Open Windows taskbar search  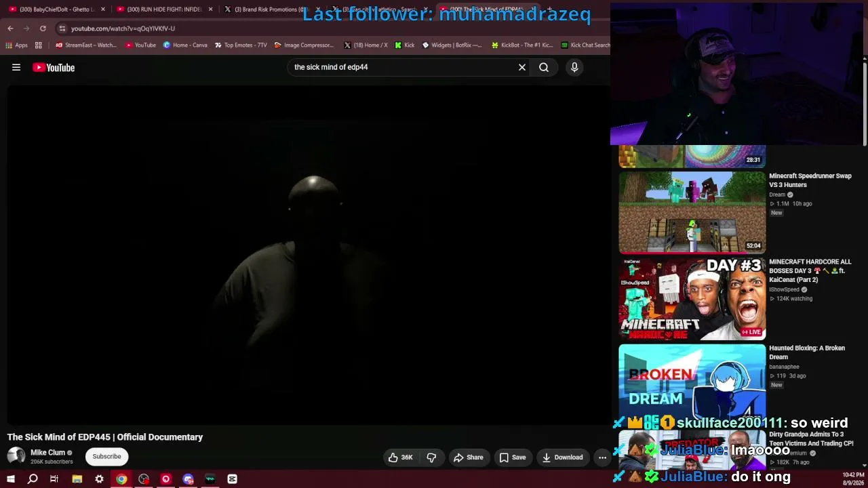33,479
